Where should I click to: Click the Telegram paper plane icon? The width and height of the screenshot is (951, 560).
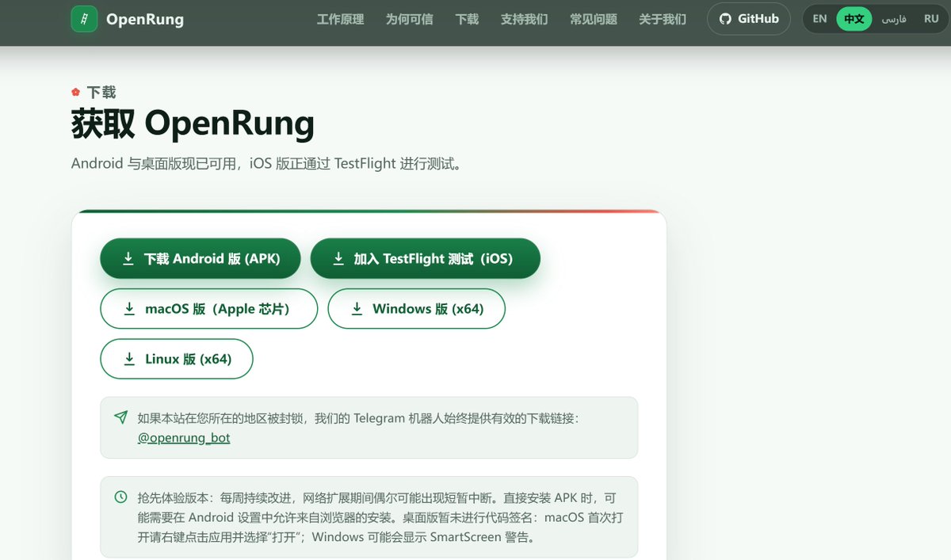tap(120, 417)
